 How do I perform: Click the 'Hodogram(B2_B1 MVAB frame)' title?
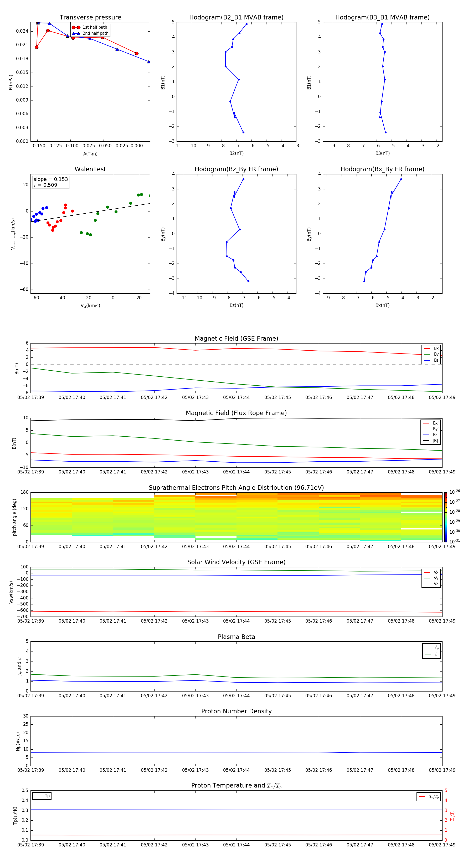point(236,17)
